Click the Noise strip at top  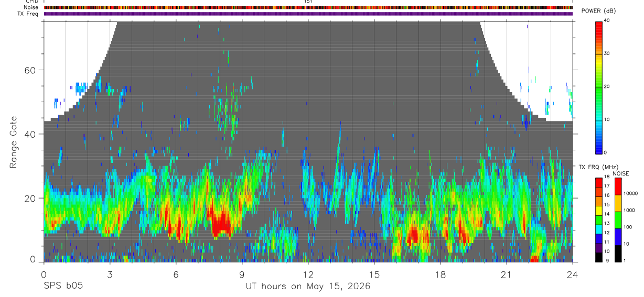click(308, 7)
